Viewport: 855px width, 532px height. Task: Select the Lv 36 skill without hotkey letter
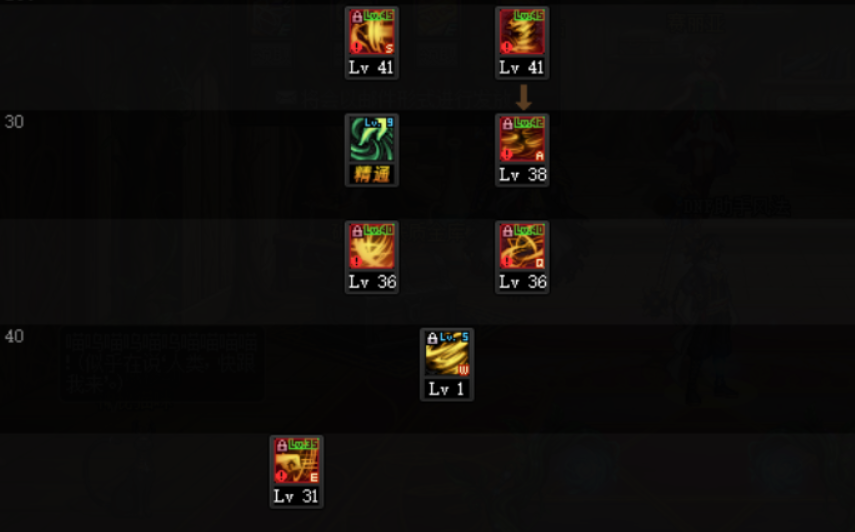[x=372, y=257]
